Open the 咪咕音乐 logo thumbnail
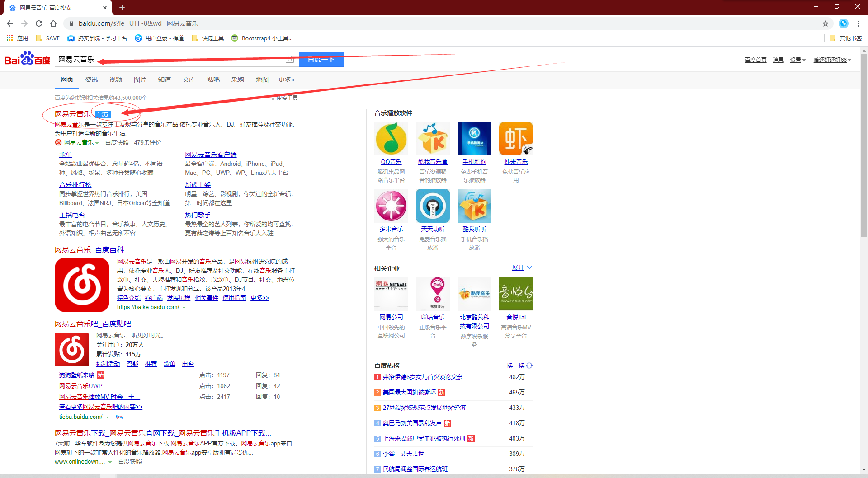 tap(433, 294)
